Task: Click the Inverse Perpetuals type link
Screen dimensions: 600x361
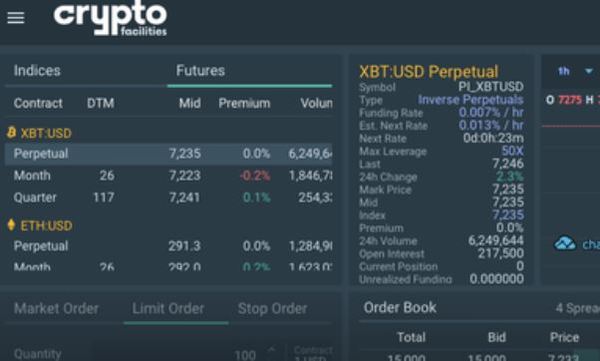Action: click(470, 100)
